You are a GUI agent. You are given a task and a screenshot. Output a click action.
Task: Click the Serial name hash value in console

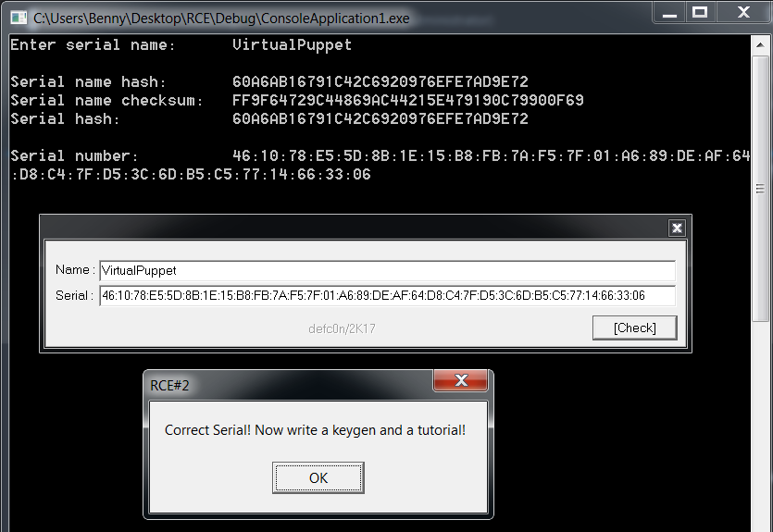click(380, 81)
